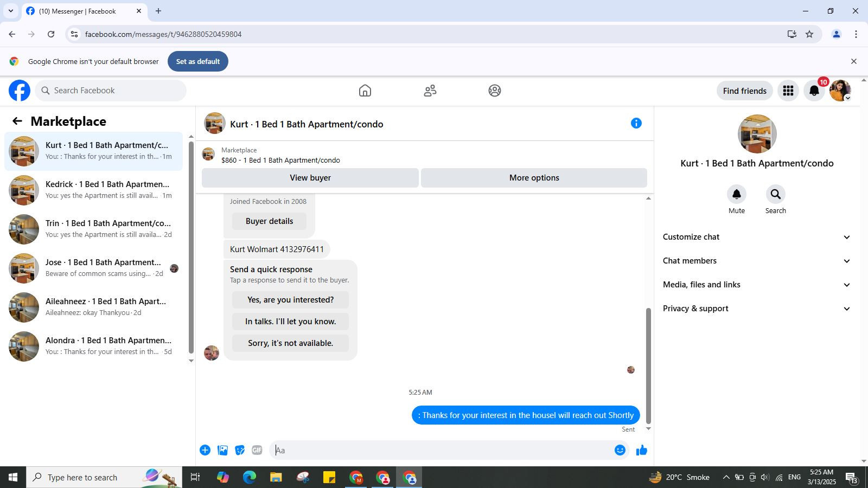
Task: Expand Media, files and links section
Action: [x=757, y=285]
